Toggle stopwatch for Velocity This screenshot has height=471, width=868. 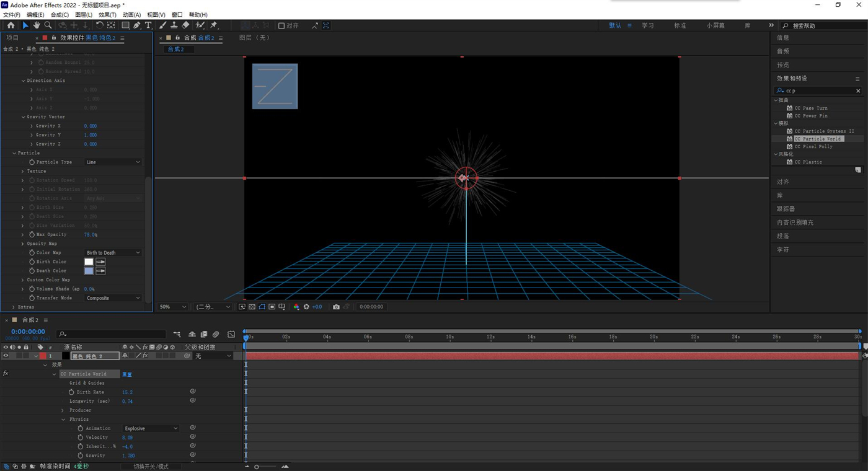tap(81, 438)
